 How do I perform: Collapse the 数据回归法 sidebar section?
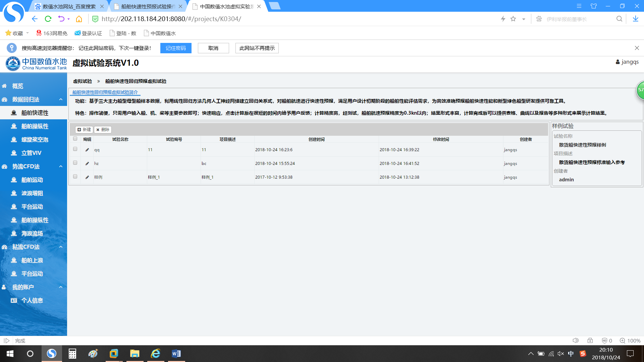[x=61, y=100]
